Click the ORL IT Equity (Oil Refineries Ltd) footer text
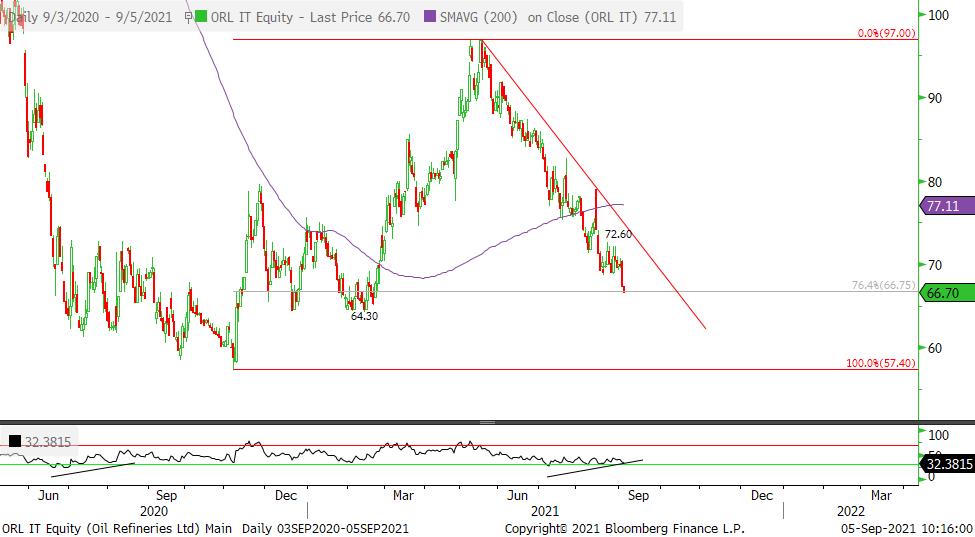975x537 pixels. pos(116,529)
